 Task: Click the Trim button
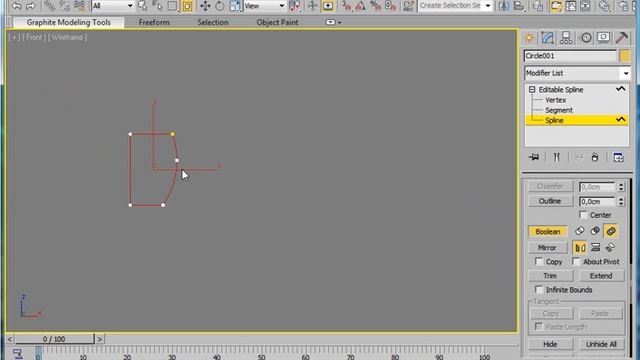[550, 276]
